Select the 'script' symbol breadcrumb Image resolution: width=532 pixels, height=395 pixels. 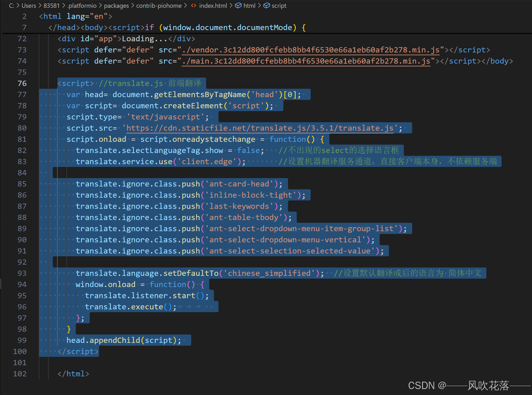point(279,6)
